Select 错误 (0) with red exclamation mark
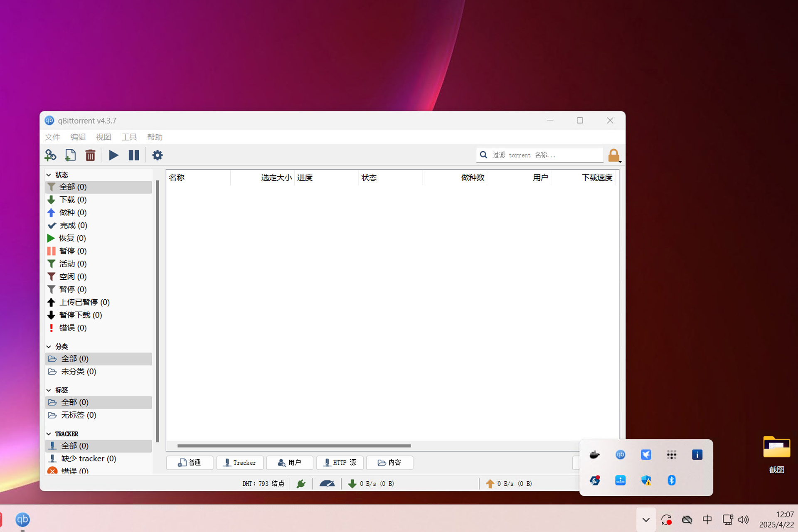 (x=99, y=328)
